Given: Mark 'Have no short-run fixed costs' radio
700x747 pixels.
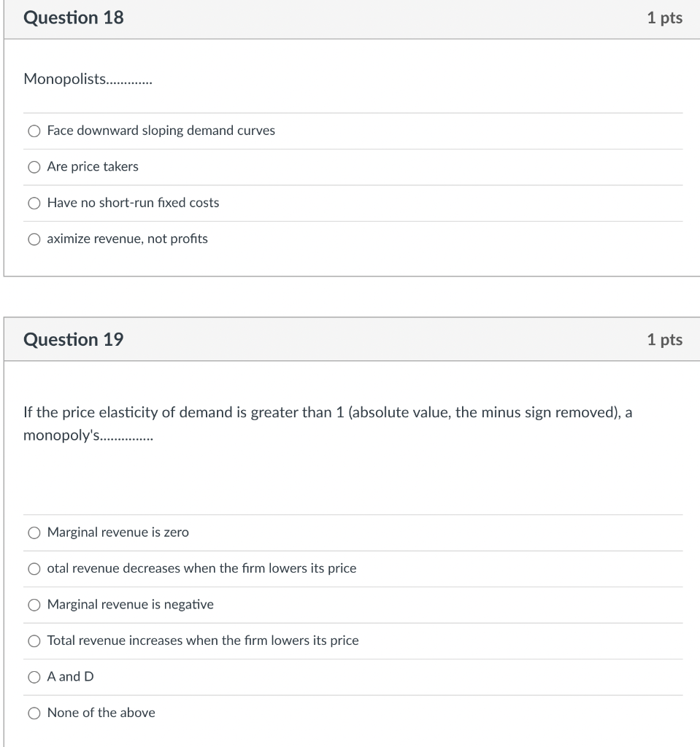Looking at the screenshot, I should pos(34,204).
